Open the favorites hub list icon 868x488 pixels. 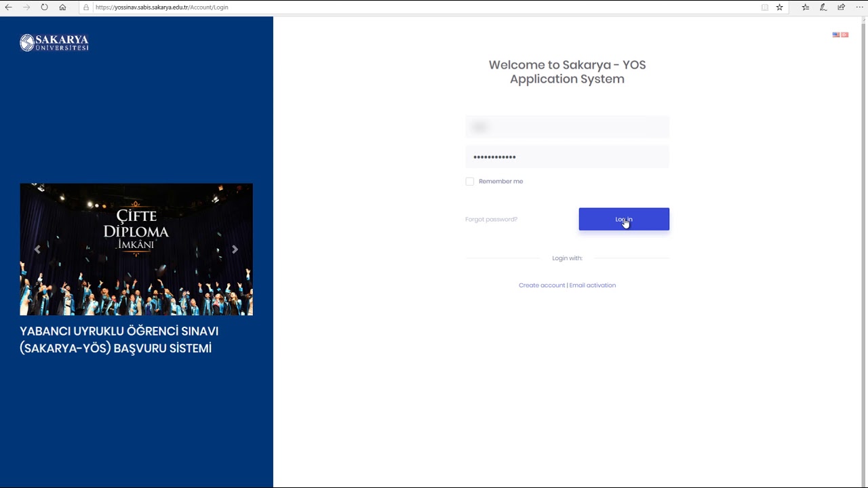[806, 7]
